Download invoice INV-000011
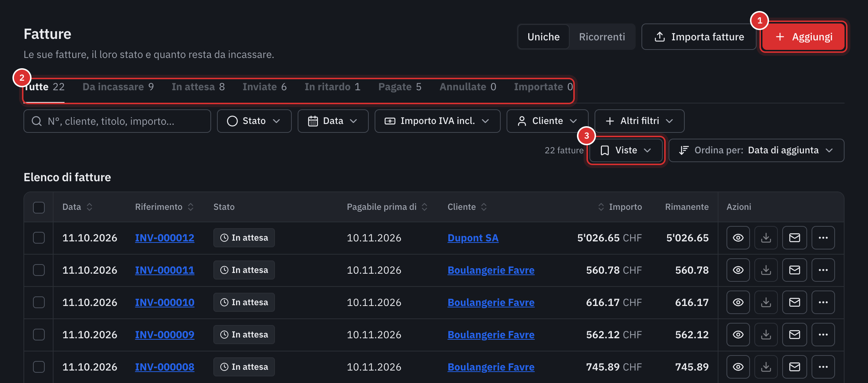This screenshot has height=383, width=868. (x=766, y=270)
